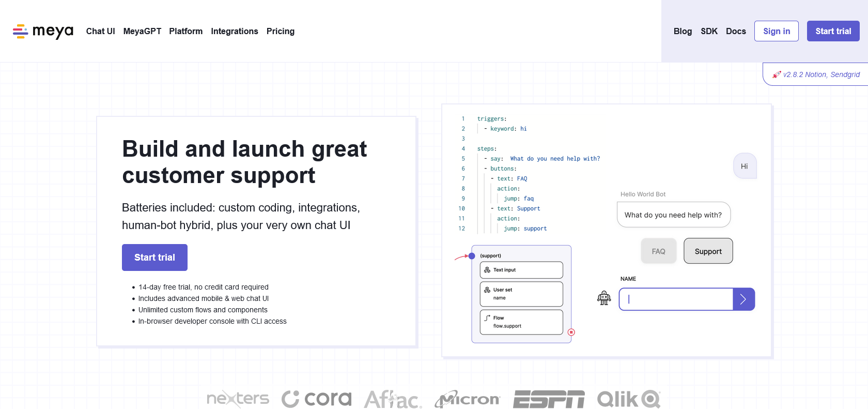Click the Text input node's component icon
Viewport: 868px width, 409px height.
click(487, 270)
